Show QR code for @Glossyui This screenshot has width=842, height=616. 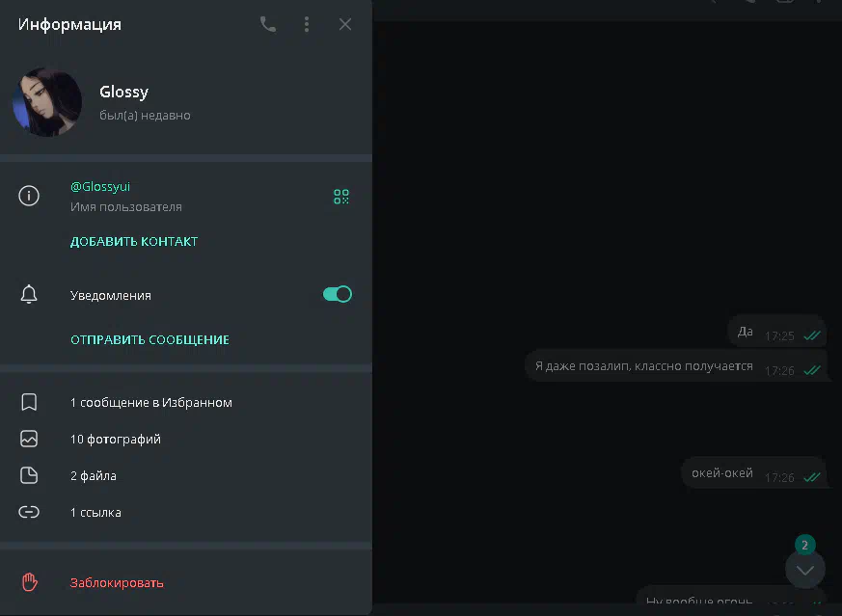click(x=341, y=197)
